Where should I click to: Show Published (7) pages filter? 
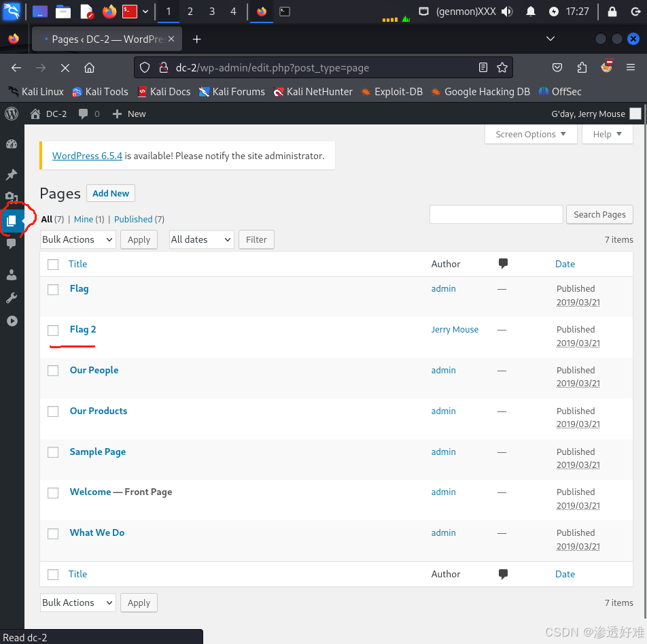pos(139,219)
